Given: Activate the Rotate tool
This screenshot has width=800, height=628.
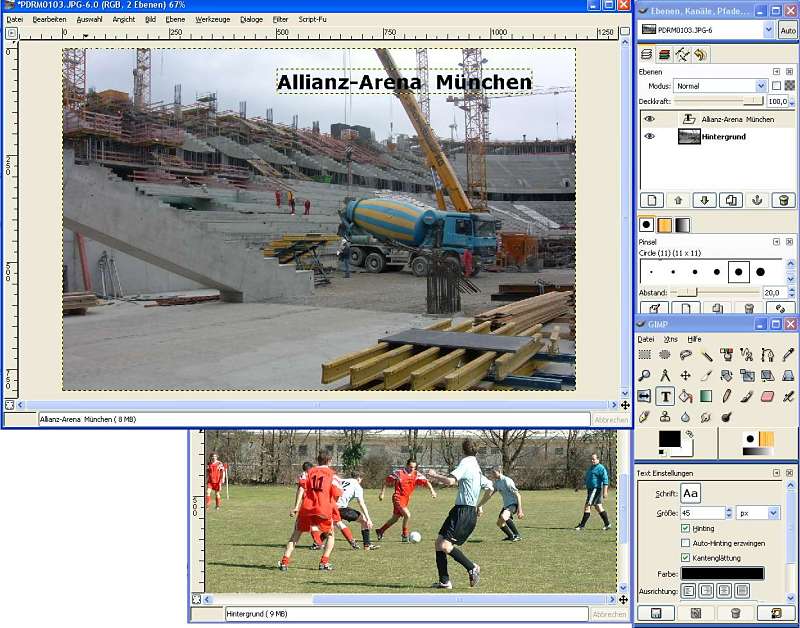Looking at the screenshot, I should click(x=727, y=375).
